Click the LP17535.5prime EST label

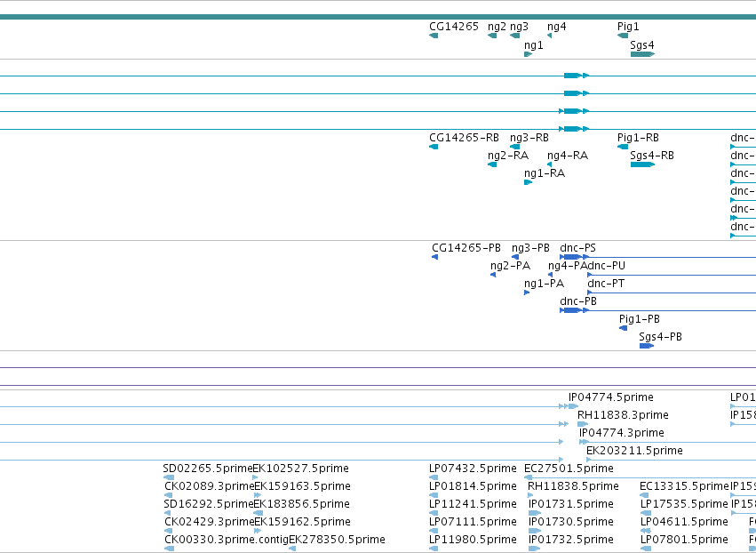point(684,504)
